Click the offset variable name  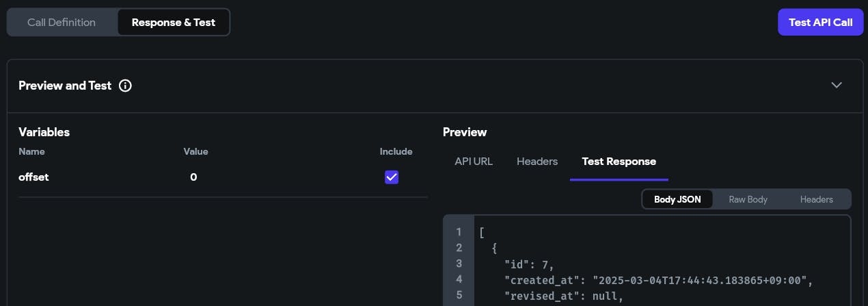pyautogui.click(x=33, y=177)
